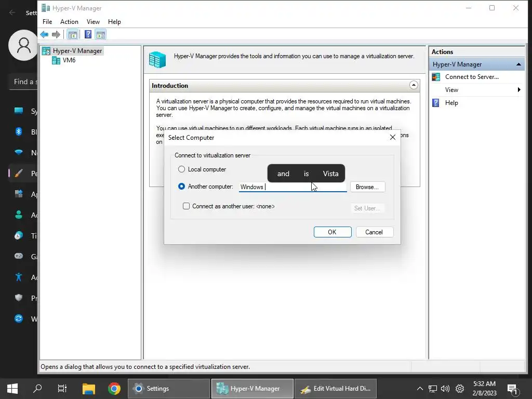Viewport: 532px width, 399px height.
Task: Open Task View from taskbar
Action: 62,389
